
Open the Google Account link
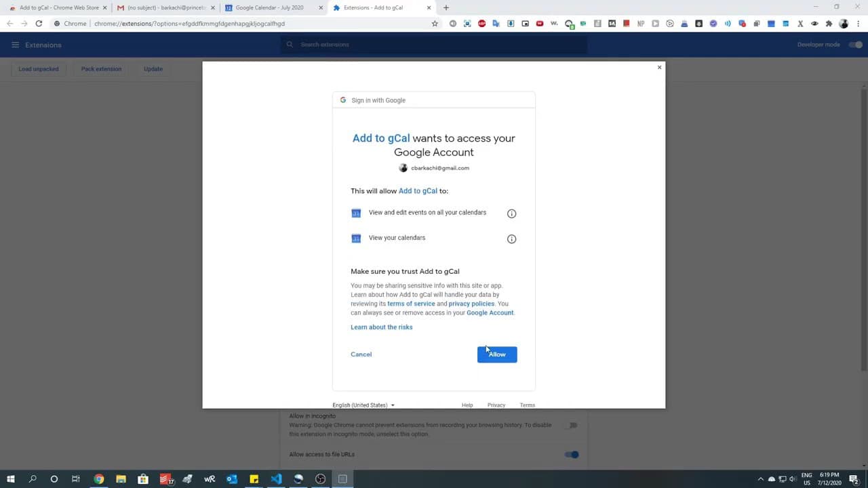pos(490,313)
